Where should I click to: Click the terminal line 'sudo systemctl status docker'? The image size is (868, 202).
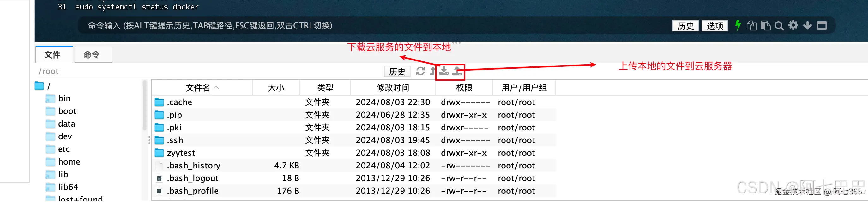coord(137,7)
